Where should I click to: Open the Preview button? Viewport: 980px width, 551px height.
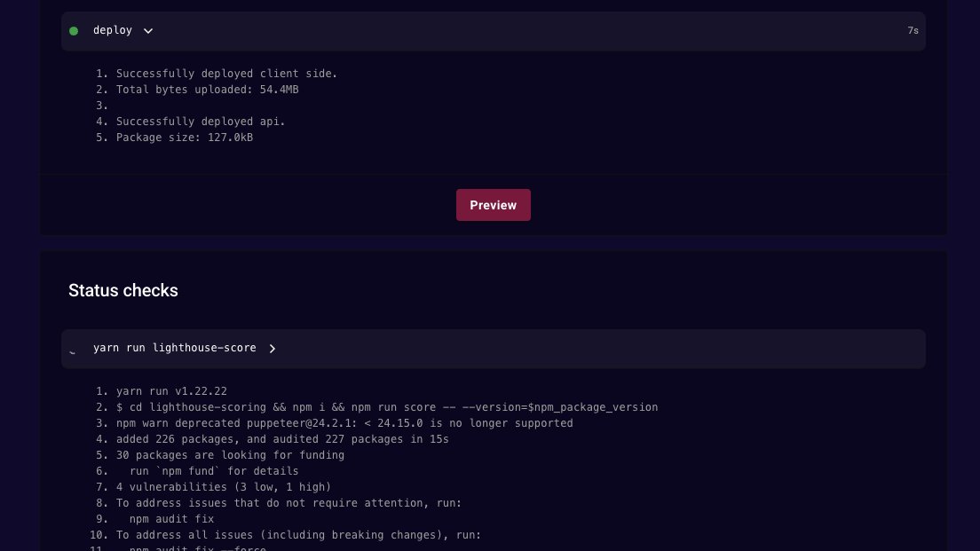(494, 205)
